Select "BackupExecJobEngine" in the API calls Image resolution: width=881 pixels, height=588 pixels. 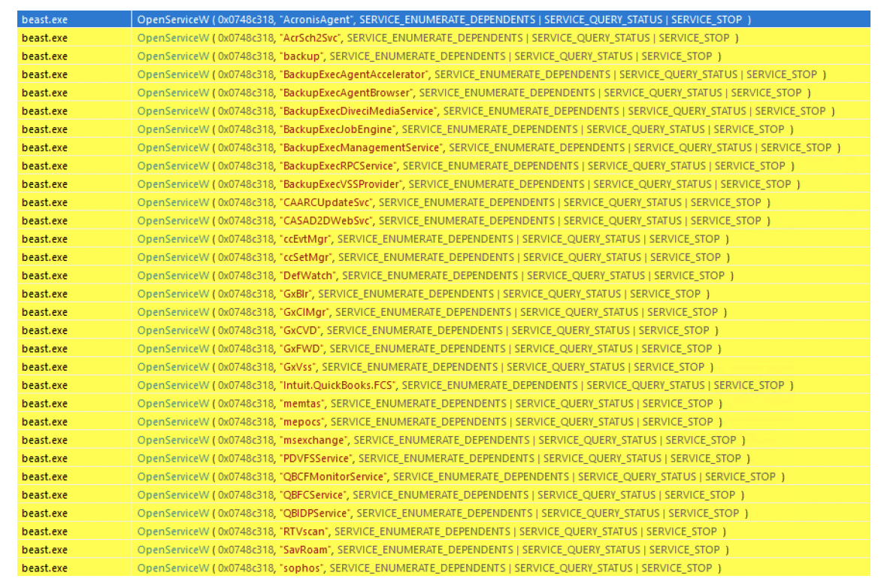coord(338,129)
